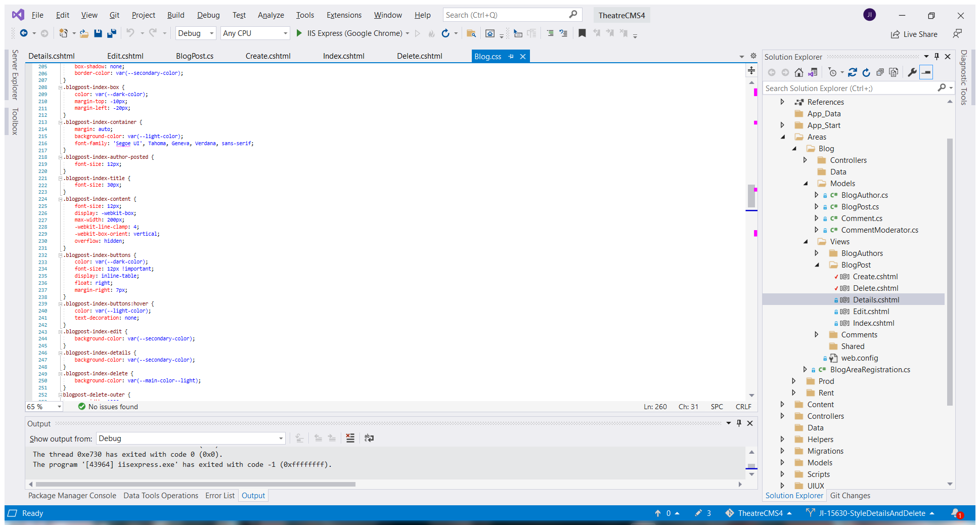Screen dimensions: 980x525
Task: Open the Package Manager Console
Action: pos(72,495)
